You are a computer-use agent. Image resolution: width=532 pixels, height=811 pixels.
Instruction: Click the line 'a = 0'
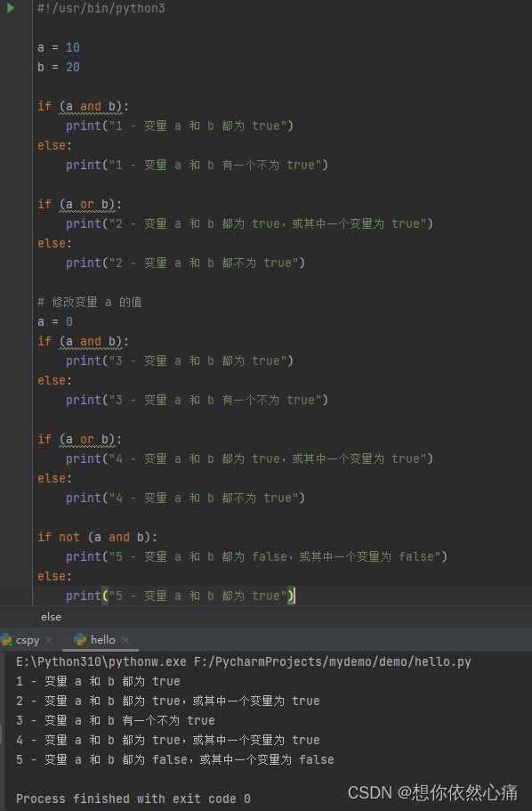tap(55, 321)
